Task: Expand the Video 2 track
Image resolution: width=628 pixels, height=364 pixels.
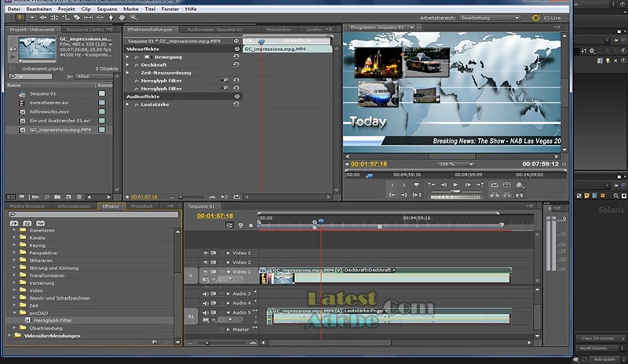Action: click(228, 262)
